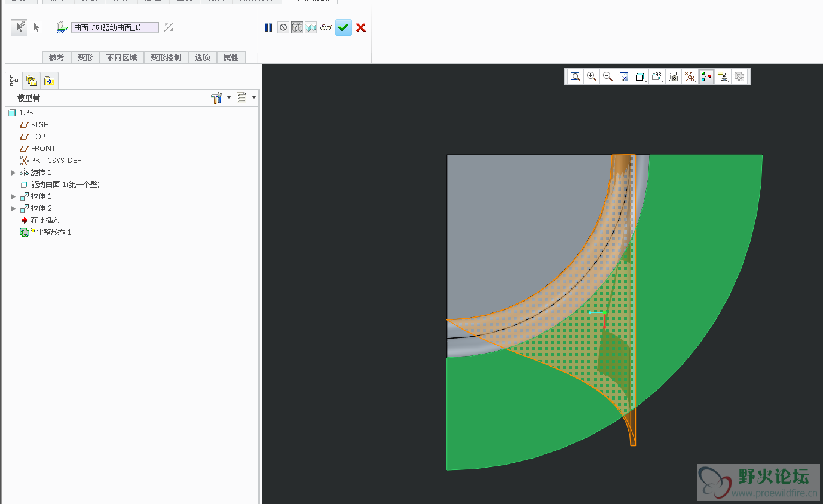Viewport: 823px width, 504px height.
Task: Select 驱动曲面 1(第一个壁) feature
Action: (x=65, y=185)
